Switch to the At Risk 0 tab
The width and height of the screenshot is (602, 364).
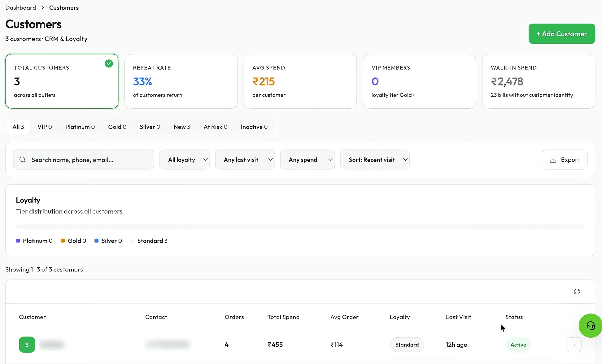pyautogui.click(x=216, y=127)
